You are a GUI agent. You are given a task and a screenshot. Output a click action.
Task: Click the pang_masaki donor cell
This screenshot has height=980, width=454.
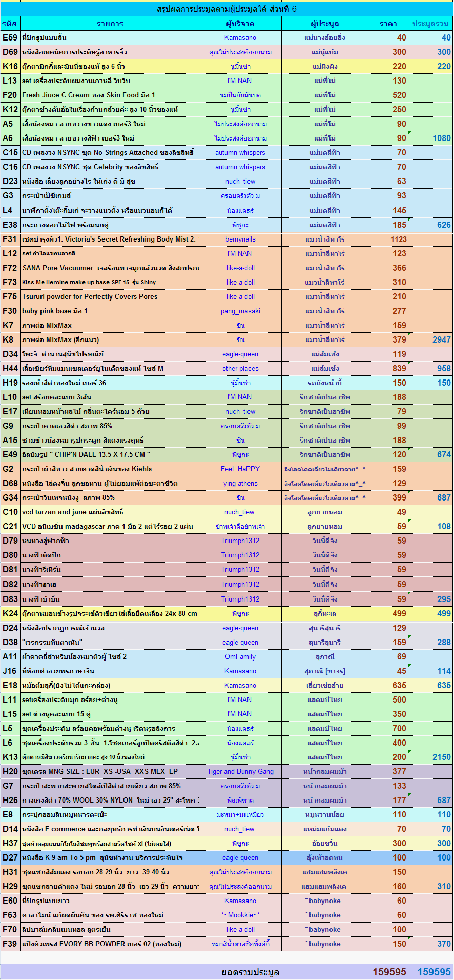(240, 311)
